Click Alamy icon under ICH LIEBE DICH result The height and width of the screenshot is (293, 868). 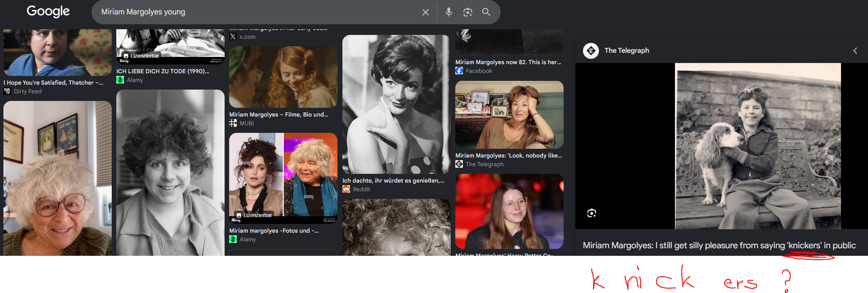(x=120, y=80)
